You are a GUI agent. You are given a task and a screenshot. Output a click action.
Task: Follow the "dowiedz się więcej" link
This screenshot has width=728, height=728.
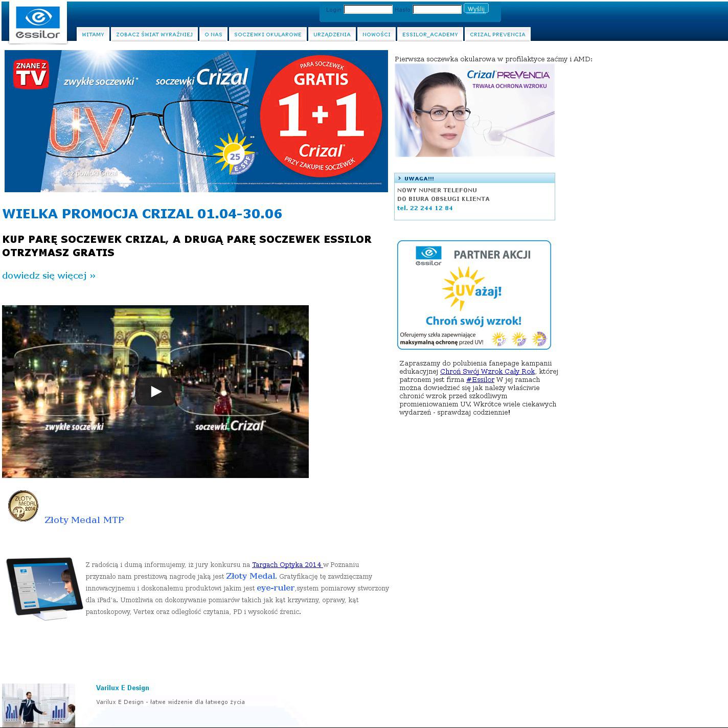coord(49,276)
